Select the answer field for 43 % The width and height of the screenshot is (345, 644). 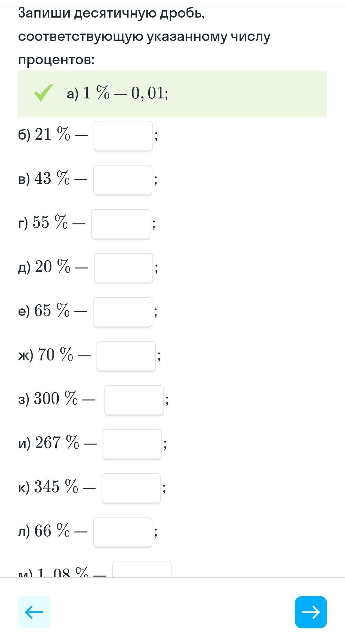click(x=123, y=180)
